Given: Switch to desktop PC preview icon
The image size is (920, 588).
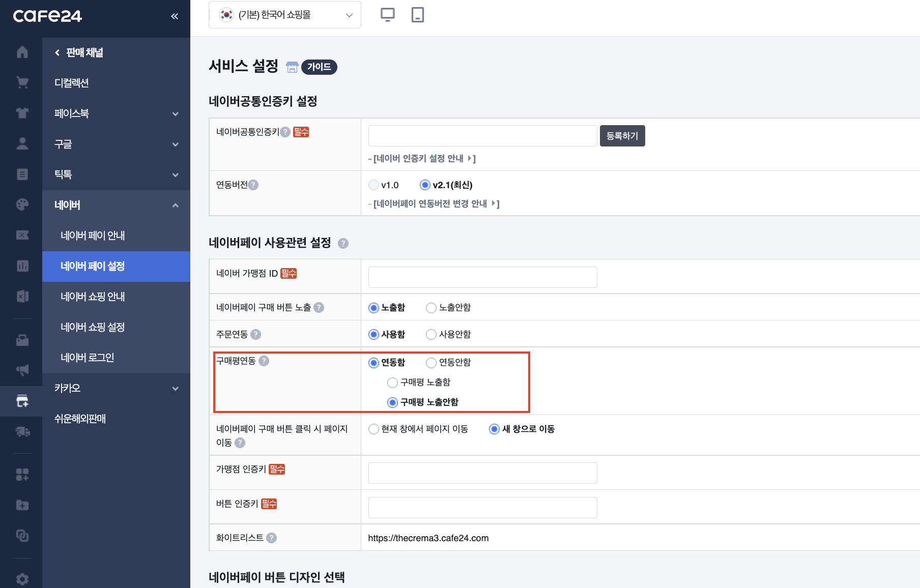Looking at the screenshot, I should pyautogui.click(x=388, y=15).
